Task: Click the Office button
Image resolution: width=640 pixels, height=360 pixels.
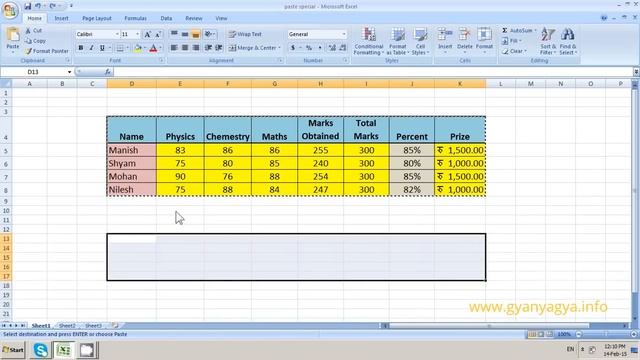Action: point(10,10)
